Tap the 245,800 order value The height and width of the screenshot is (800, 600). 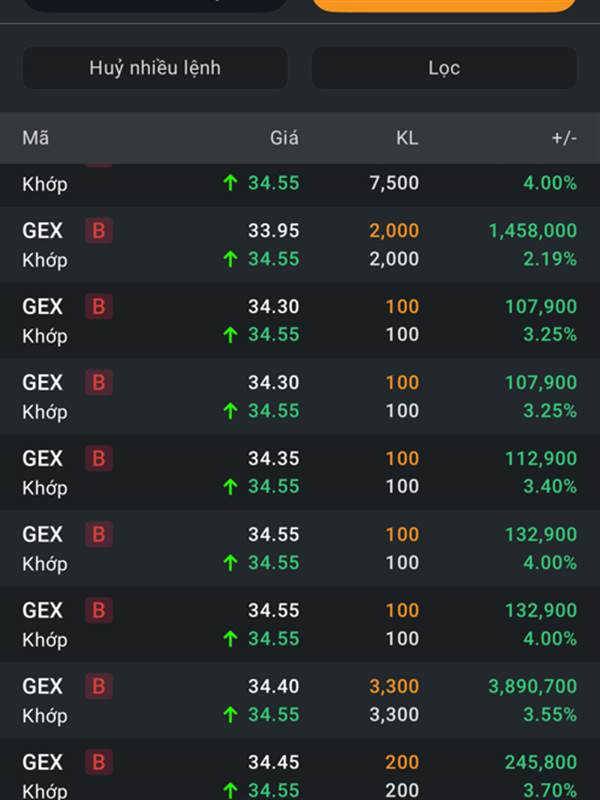pyautogui.click(x=541, y=763)
